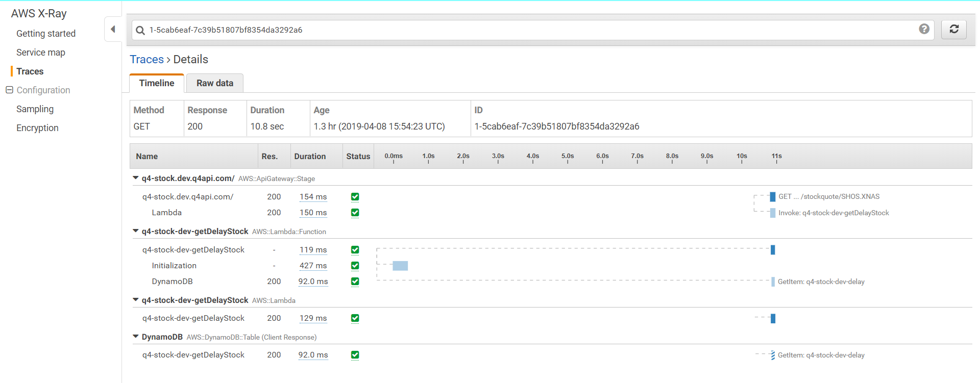Switch to the Raw data tab
980x383 pixels.
214,83
